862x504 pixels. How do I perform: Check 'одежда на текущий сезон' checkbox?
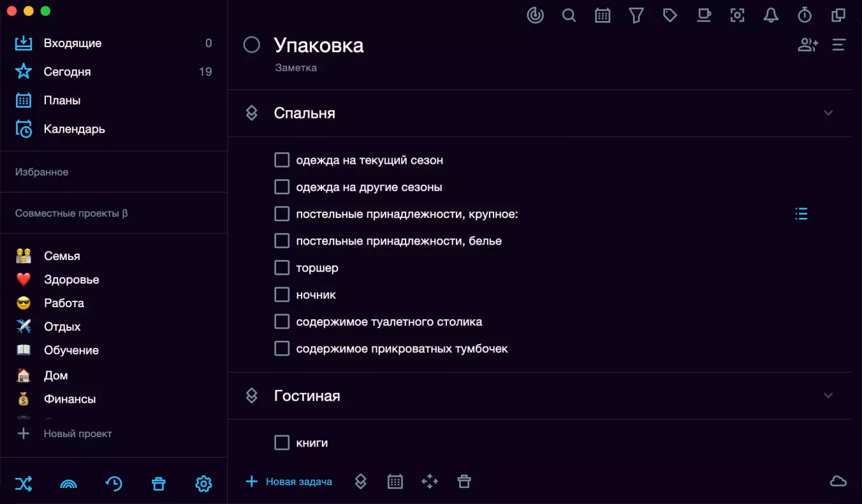(282, 160)
